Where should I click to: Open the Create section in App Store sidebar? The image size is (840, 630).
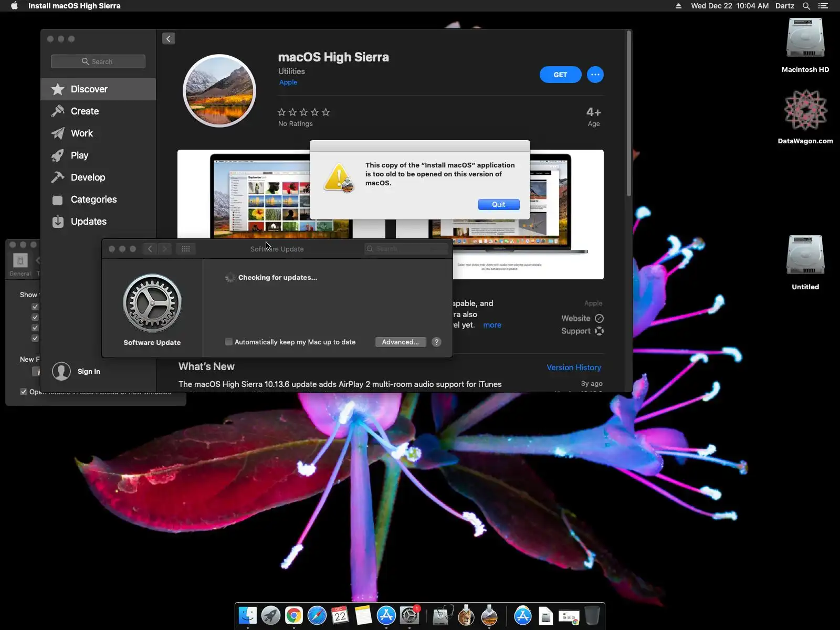coord(98,111)
